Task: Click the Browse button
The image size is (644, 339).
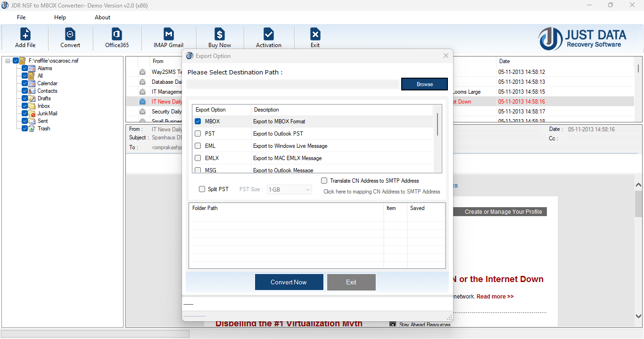Action: (x=424, y=84)
